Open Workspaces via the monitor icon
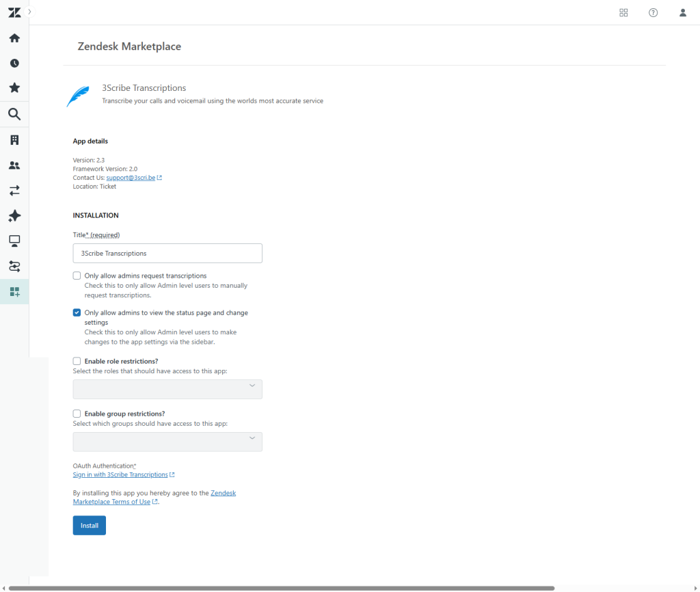This screenshot has height=592, width=700. tap(14, 241)
